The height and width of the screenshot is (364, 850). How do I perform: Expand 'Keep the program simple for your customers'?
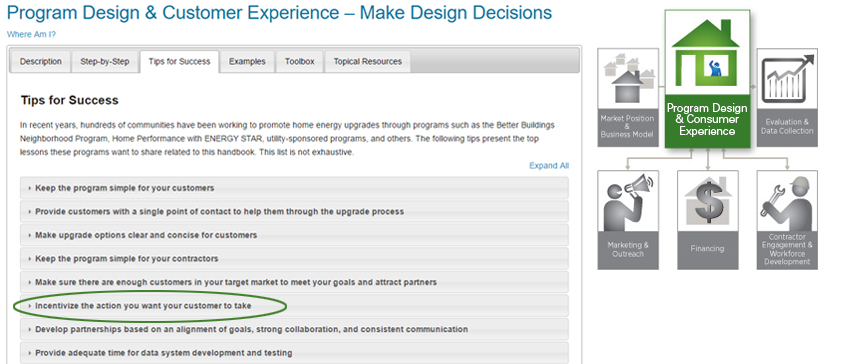pos(294,188)
